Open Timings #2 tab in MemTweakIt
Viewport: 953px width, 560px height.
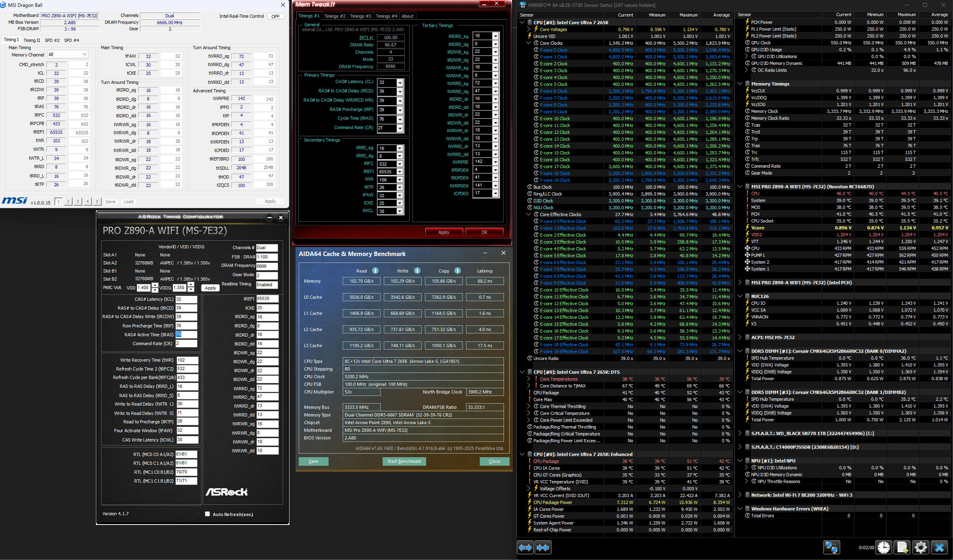335,16
